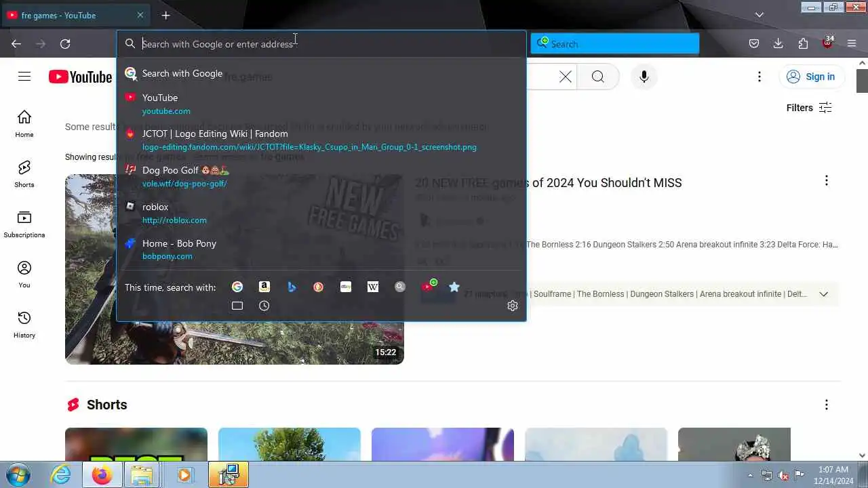868x488 pixels.
Task: Search open tabs using the tab icon
Action: coord(237,306)
